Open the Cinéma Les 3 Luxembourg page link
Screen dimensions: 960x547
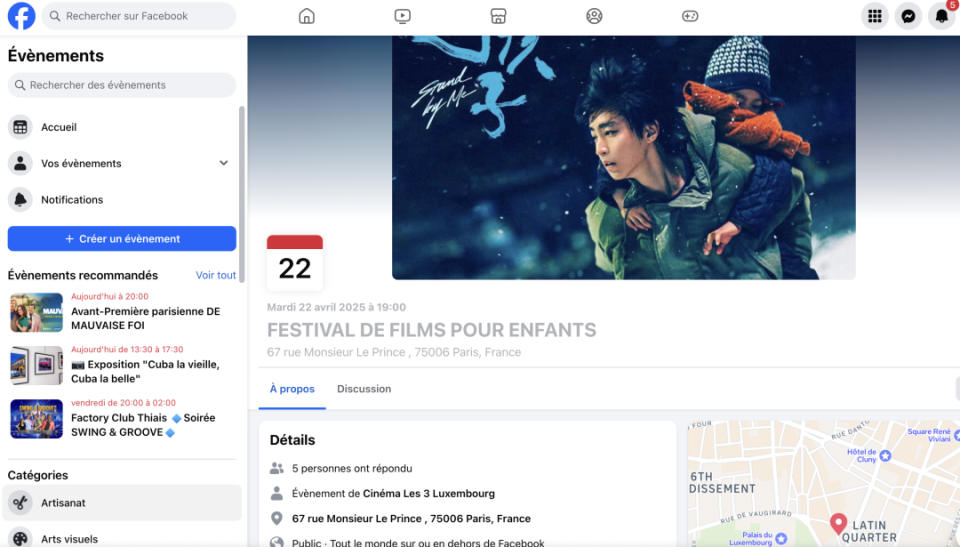pos(429,493)
